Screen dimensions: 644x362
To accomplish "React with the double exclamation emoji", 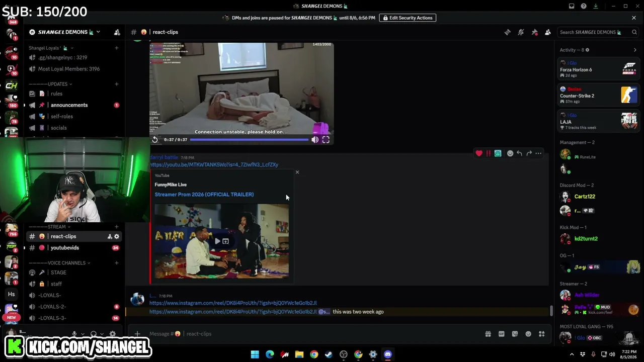I will click(488, 153).
